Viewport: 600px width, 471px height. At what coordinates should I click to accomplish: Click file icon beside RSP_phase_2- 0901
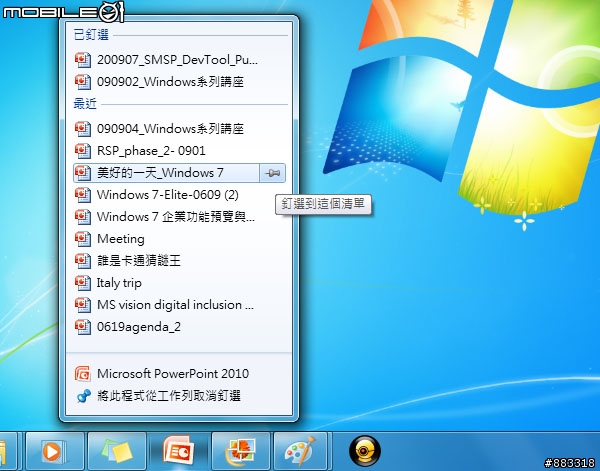point(83,151)
